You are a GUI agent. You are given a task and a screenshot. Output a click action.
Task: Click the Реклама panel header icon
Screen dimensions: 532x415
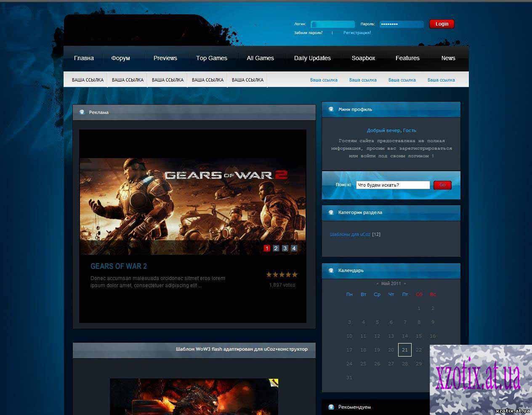(82, 112)
